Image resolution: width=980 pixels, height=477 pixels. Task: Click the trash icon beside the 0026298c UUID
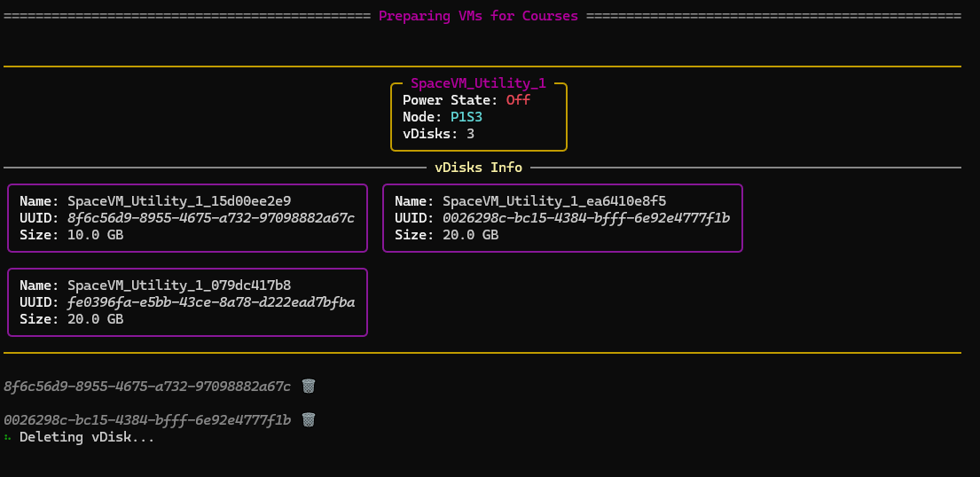tap(308, 419)
